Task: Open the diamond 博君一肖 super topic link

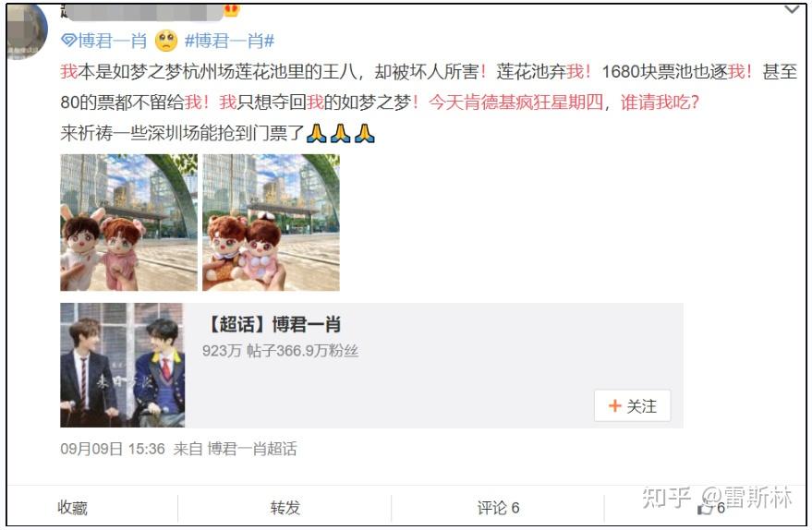Action: click(x=103, y=41)
